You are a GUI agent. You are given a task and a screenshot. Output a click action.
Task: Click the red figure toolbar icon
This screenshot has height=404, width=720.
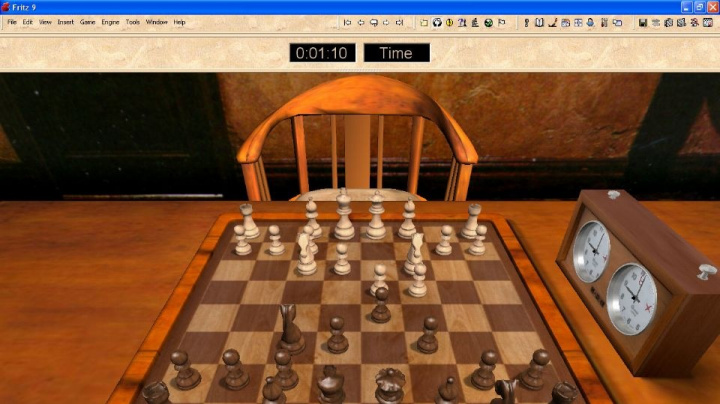click(x=694, y=22)
